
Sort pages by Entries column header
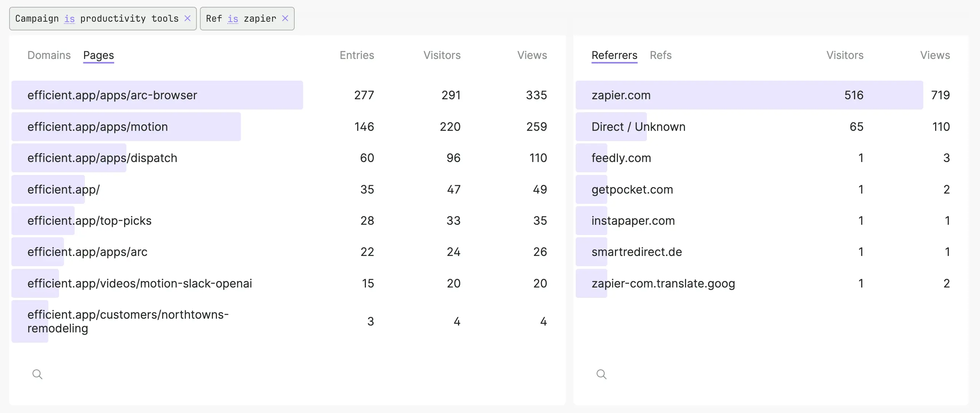click(x=357, y=55)
